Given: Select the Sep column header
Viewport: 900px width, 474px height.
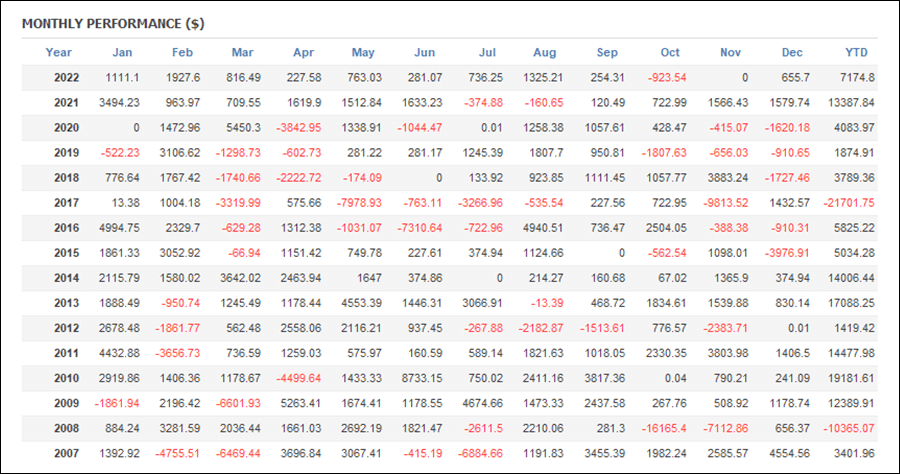Looking at the screenshot, I should [x=607, y=52].
